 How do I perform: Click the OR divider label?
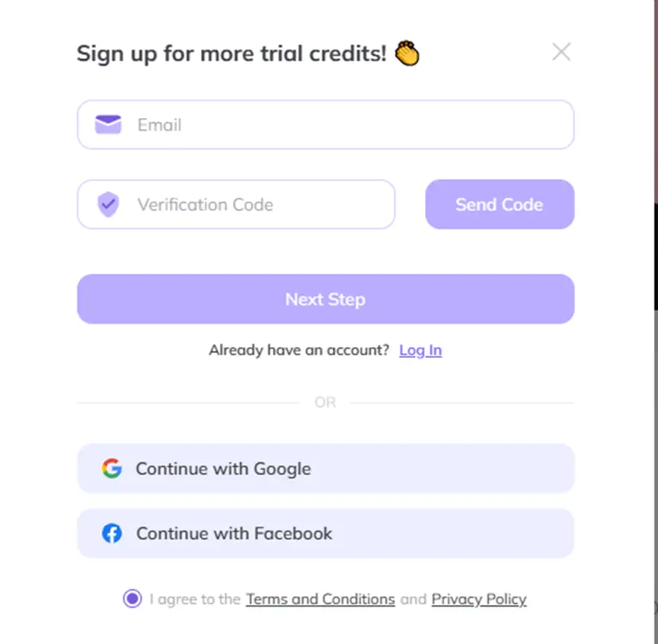pos(325,402)
